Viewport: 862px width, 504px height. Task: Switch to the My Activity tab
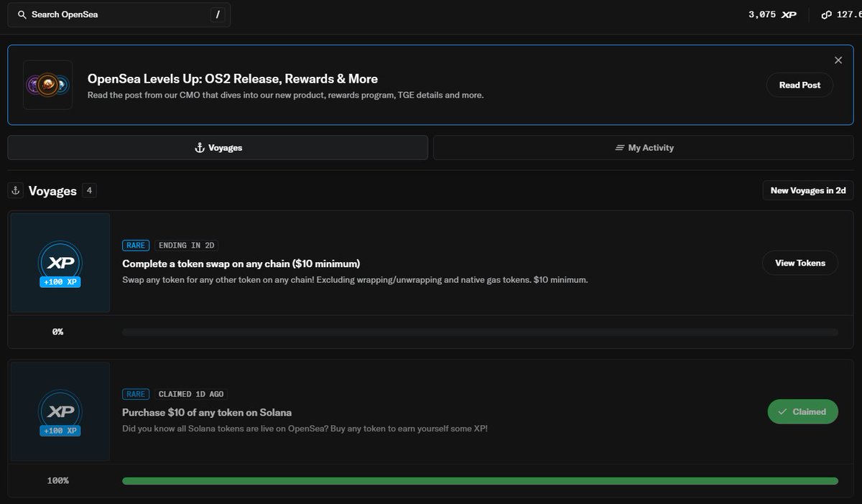pos(644,148)
